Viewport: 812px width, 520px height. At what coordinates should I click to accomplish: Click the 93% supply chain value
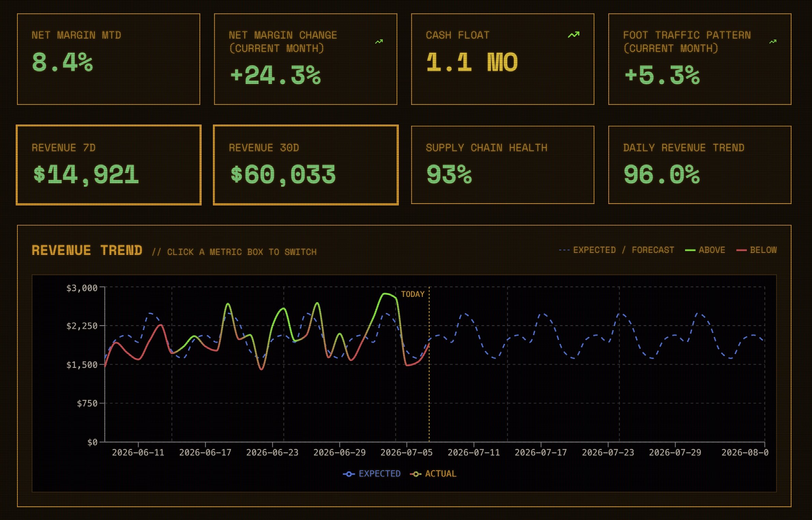(x=449, y=175)
